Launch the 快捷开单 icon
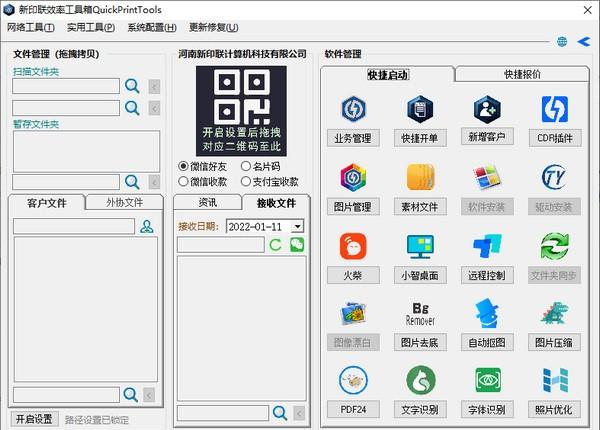 click(420, 109)
